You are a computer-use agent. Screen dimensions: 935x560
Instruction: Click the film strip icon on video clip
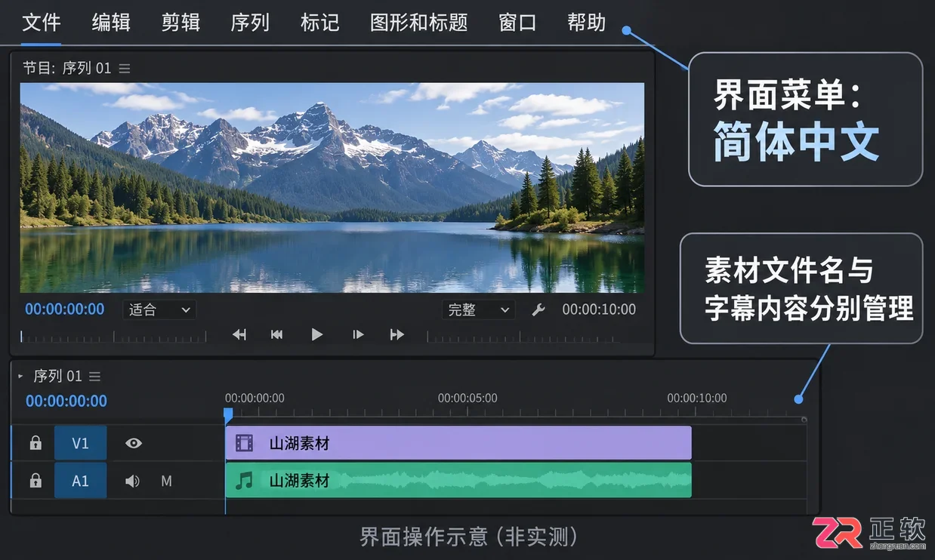coord(245,443)
